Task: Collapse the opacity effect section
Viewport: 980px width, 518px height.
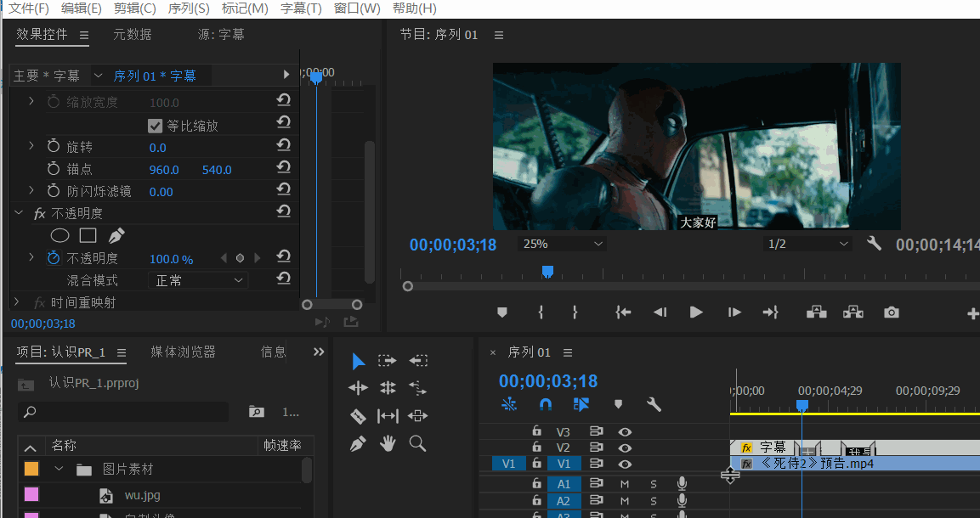Action: point(18,213)
